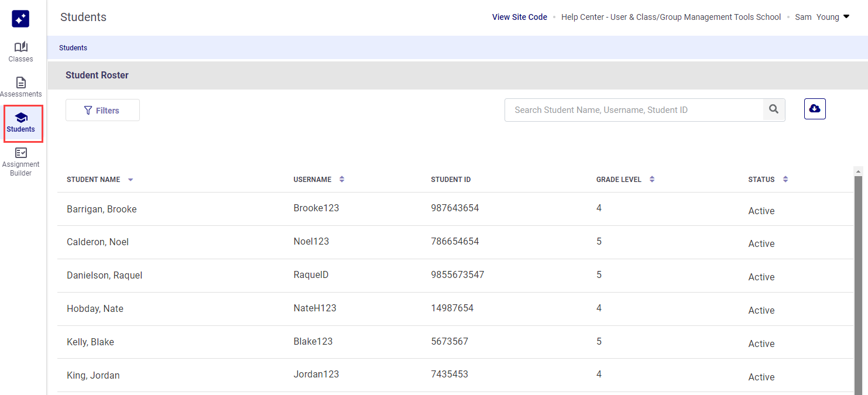Click username NateH123
The width and height of the screenshot is (868, 395).
tap(315, 308)
